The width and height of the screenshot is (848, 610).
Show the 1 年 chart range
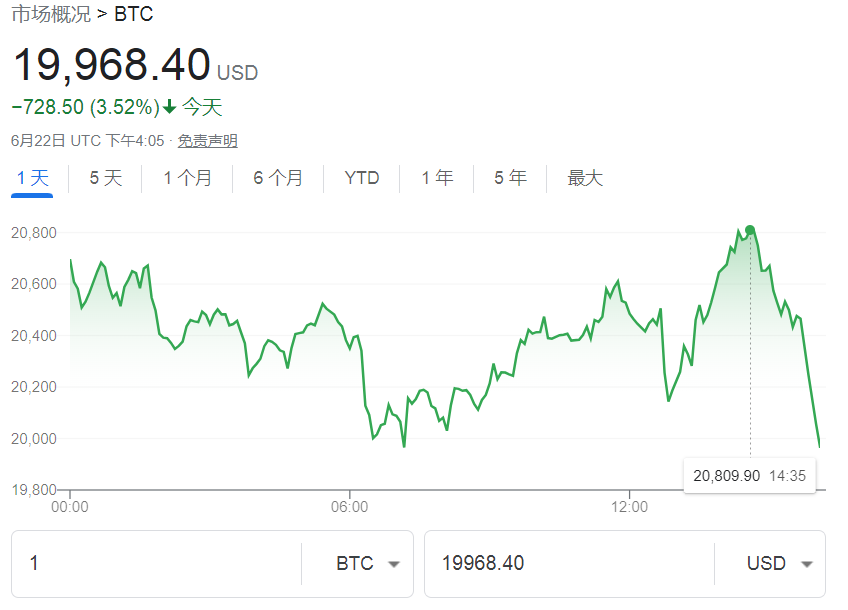[437, 179]
